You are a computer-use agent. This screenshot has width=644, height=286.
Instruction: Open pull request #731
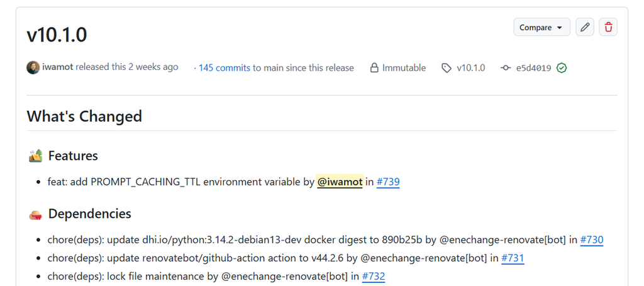point(513,258)
